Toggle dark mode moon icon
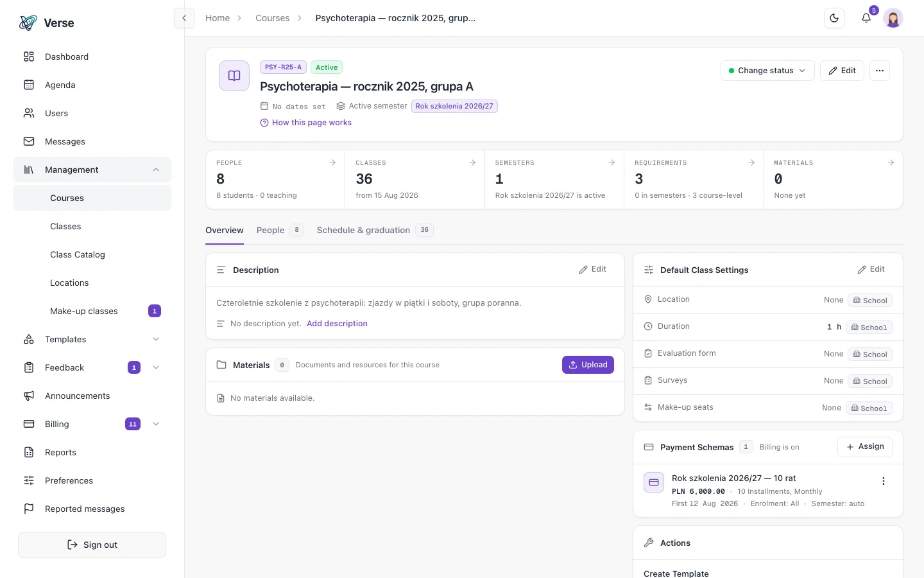Viewport: 924px width, 578px height. tap(834, 18)
